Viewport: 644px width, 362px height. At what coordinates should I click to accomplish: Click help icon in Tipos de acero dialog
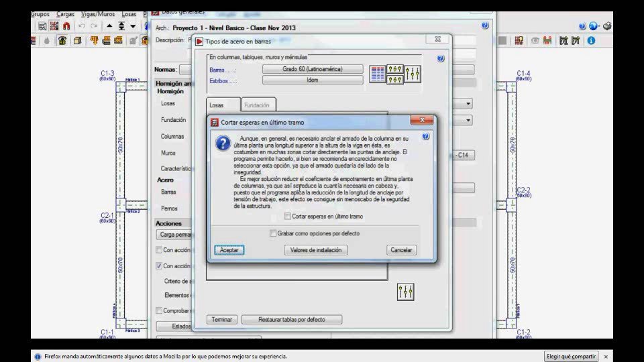(x=441, y=58)
